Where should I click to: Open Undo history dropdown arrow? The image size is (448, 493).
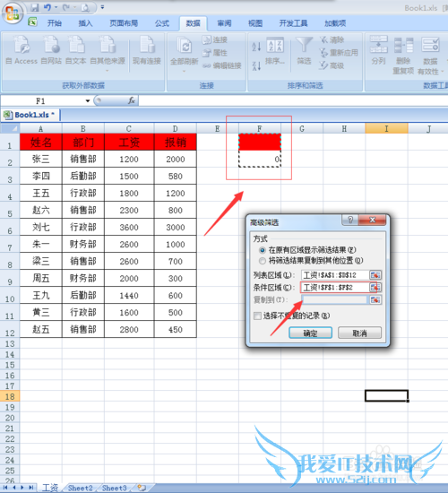56,7
